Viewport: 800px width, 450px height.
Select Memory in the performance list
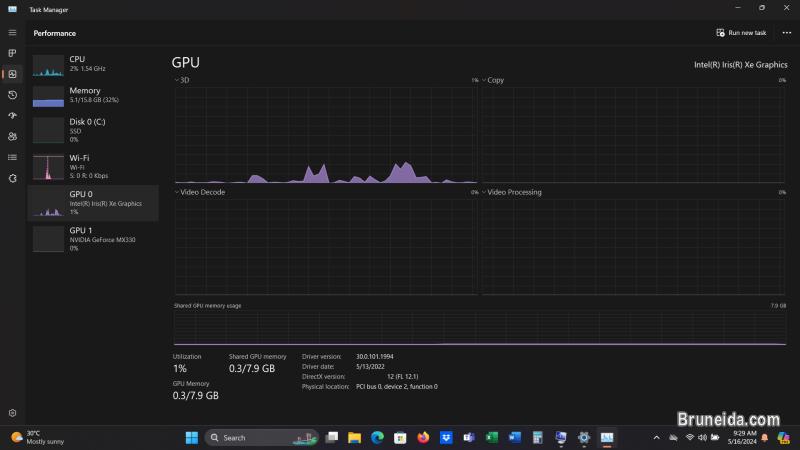click(x=93, y=95)
